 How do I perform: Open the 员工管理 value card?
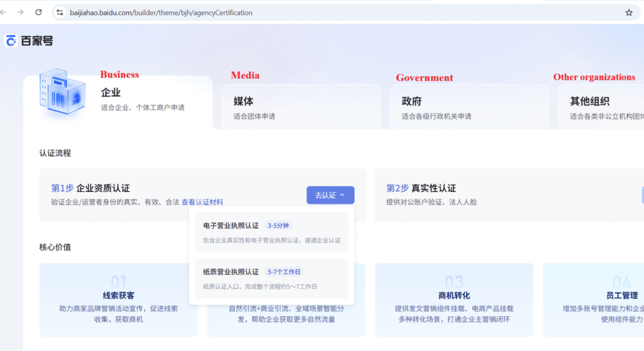click(x=594, y=300)
